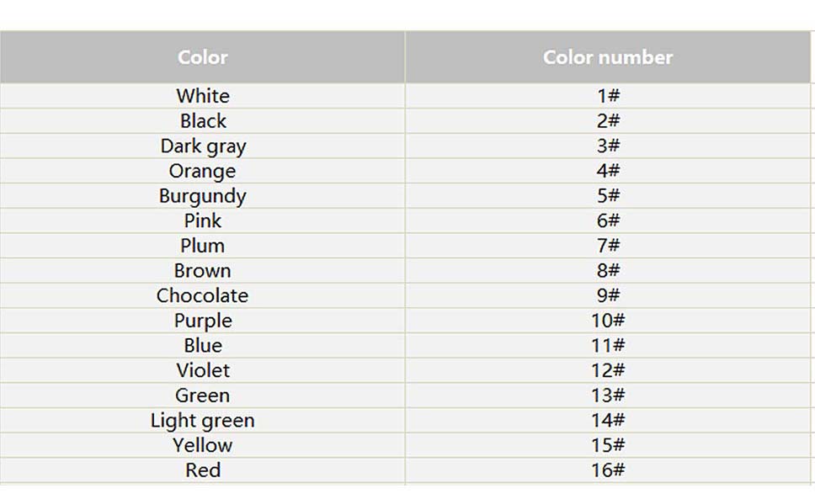The height and width of the screenshot is (504, 815).
Task: Select the Violet color cell
Action: tap(203, 371)
